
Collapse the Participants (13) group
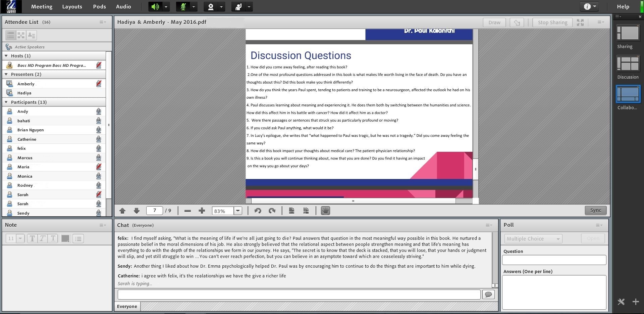click(x=6, y=102)
